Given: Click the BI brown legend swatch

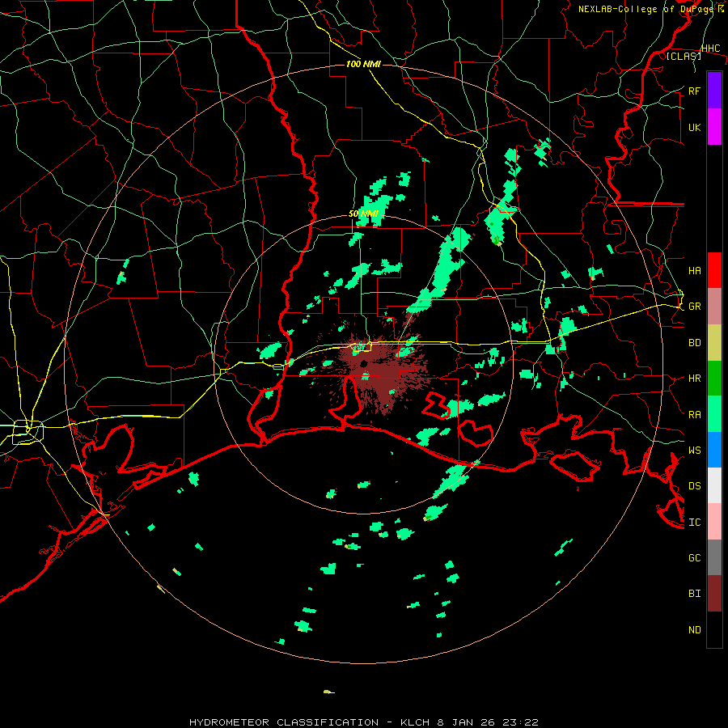Looking at the screenshot, I should pyautogui.click(x=714, y=594).
